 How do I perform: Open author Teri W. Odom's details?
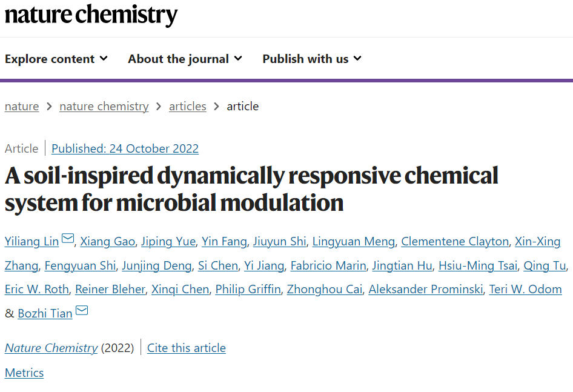[526, 289]
